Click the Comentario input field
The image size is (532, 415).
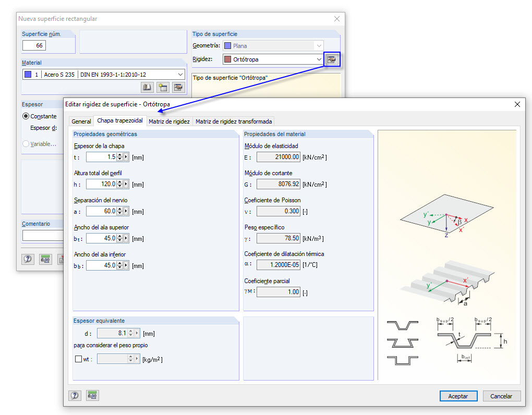[x=43, y=235]
